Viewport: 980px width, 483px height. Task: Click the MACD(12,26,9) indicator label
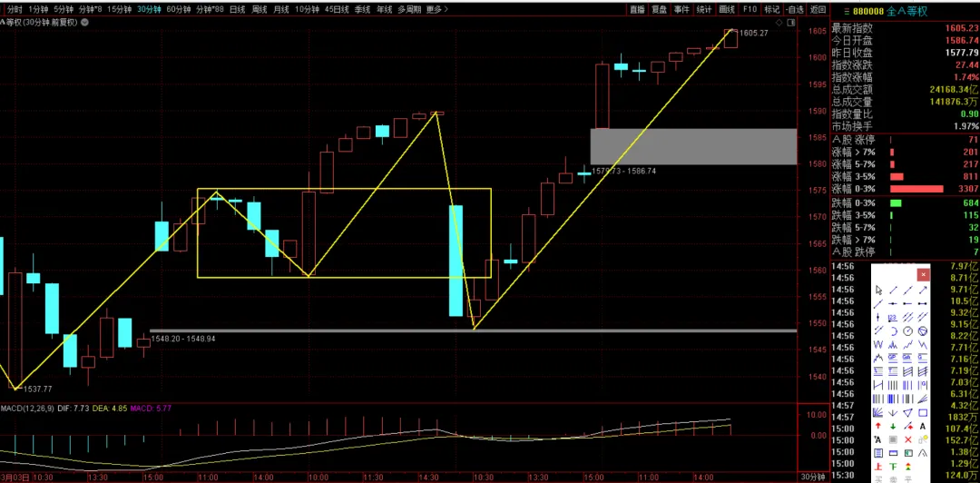coord(27,409)
